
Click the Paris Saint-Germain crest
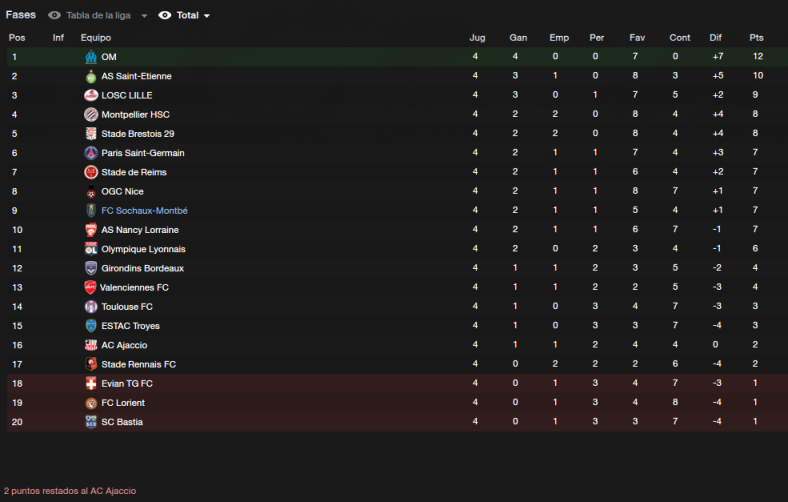91,153
